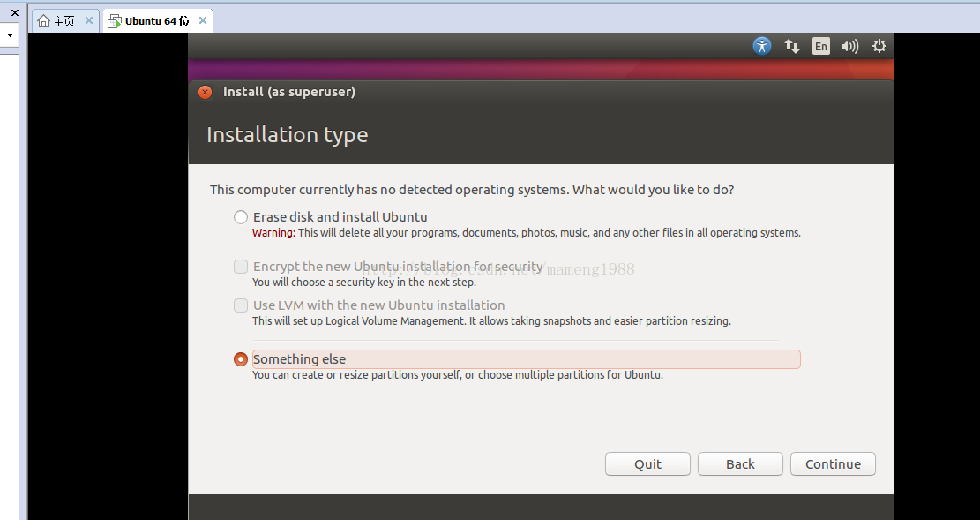Open the system power gear menu
The width and height of the screenshot is (980, 520).
click(x=879, y=46)
